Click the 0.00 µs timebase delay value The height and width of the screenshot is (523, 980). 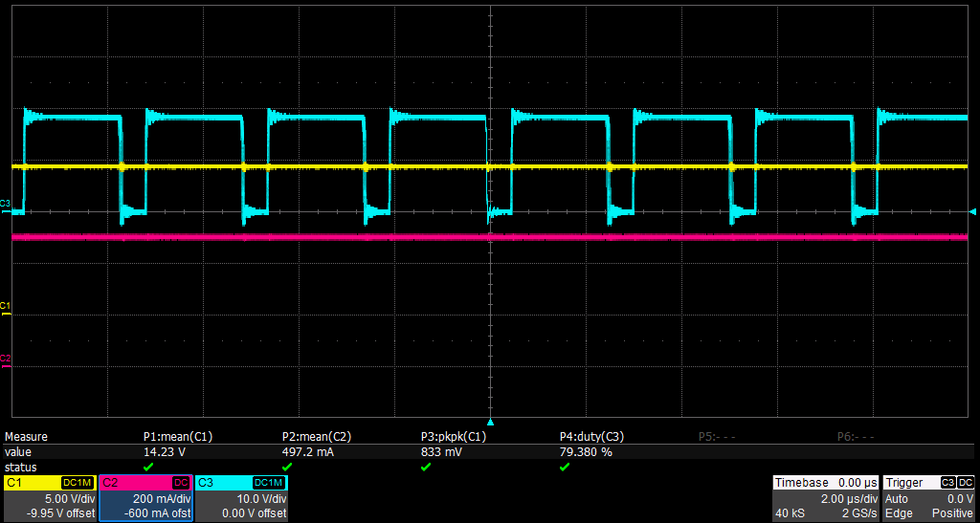[858, 483]
